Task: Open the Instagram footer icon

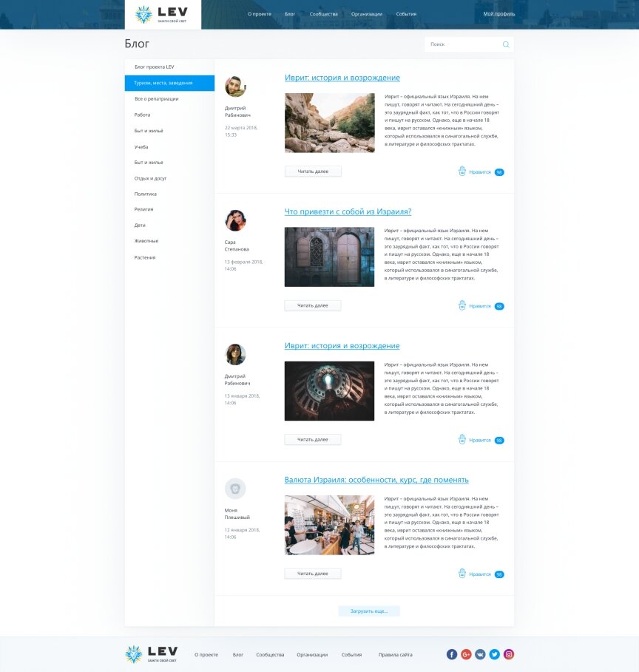Action: point(509,654)
